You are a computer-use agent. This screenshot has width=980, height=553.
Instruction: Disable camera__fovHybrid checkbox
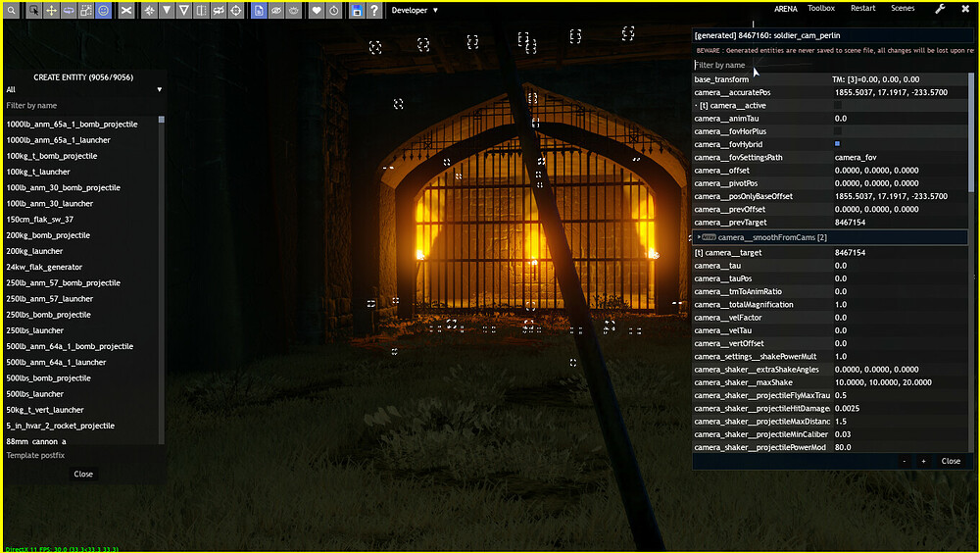point(838,144)
